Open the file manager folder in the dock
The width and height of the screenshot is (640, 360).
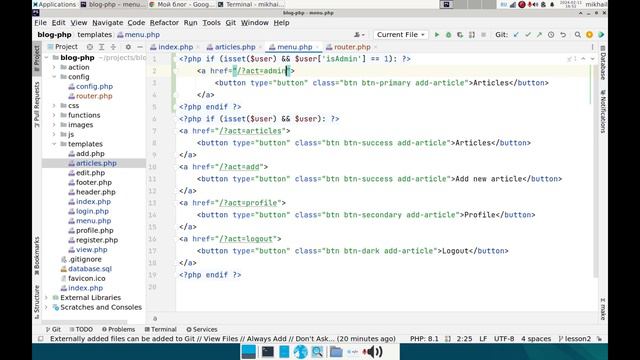pyautogui.click(x=336, y=351)
